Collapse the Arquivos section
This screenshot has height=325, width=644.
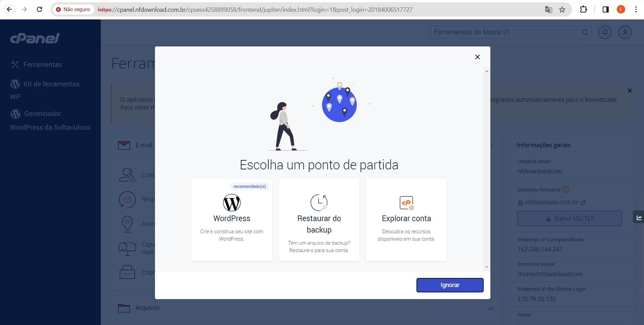tap(490, 309)
